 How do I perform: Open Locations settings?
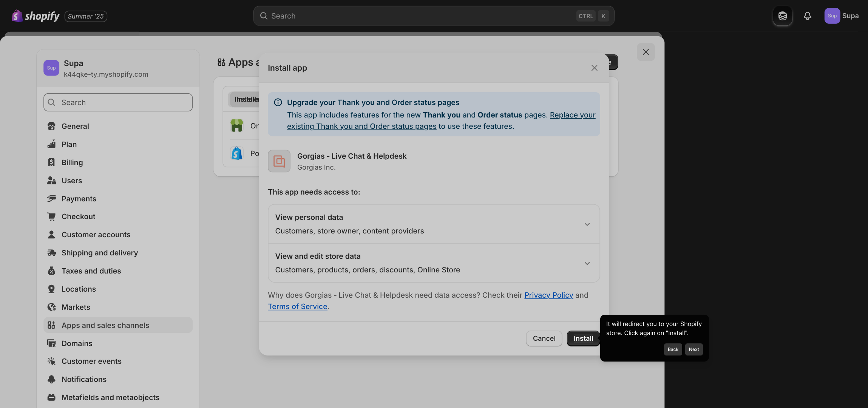(118, 289)
